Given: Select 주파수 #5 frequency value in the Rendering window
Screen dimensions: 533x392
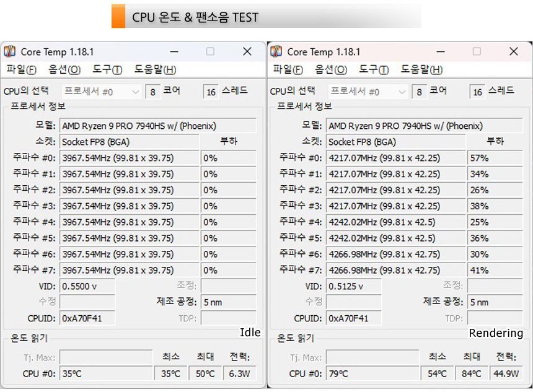Looking at the screenshot, I should coord(395,238).
